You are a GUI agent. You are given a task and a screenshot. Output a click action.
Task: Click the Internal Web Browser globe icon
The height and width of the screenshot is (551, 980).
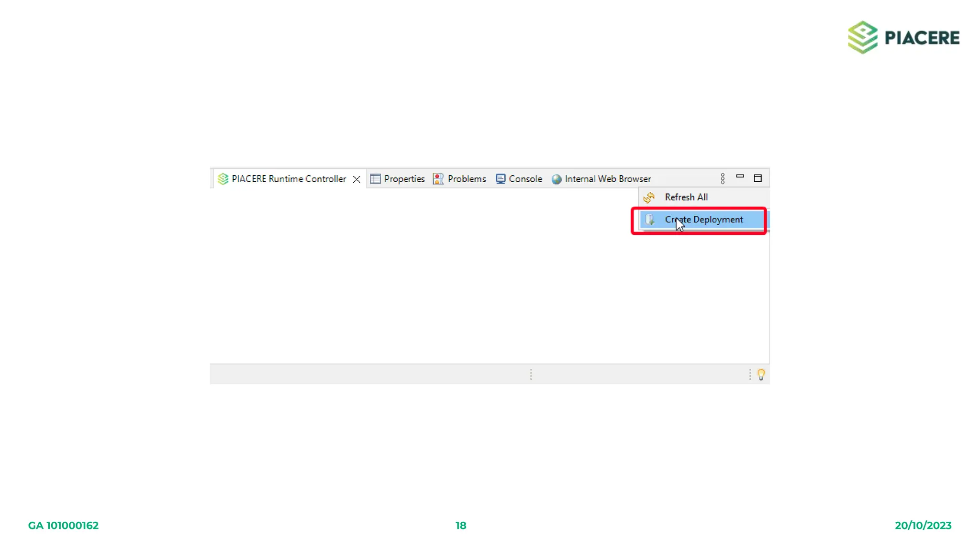pyautogui.click(x=556, y=179)
